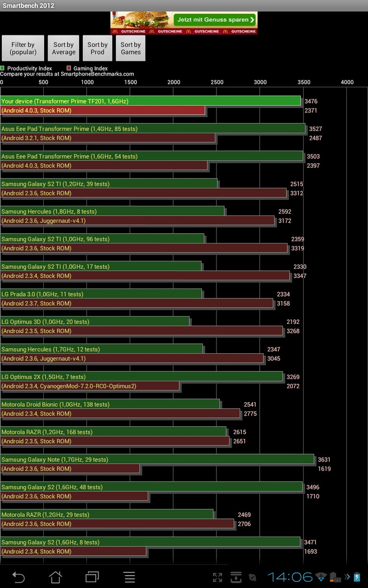Open the recent apps icon
Image resolution: width=368 pixels, height=588 pixels.
[92, 577]
